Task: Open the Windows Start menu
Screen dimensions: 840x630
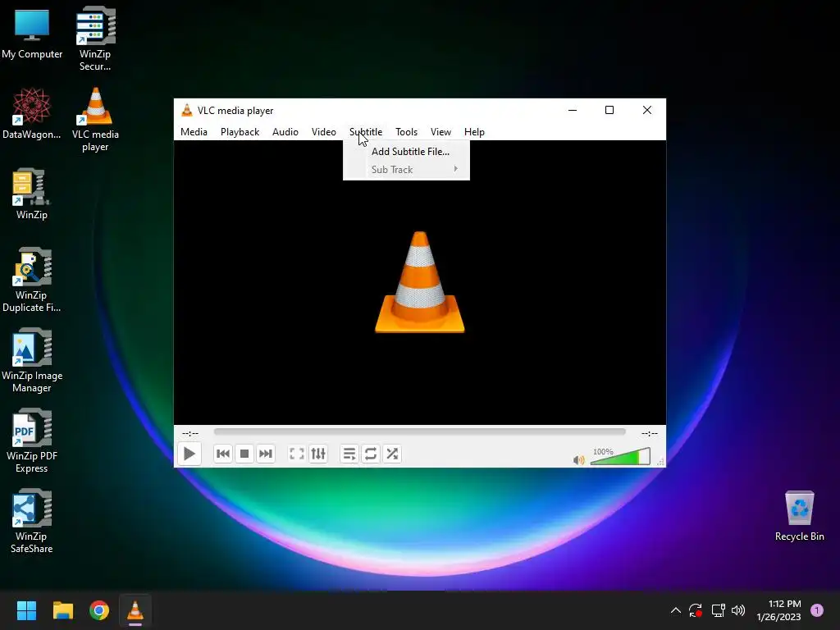Action: [26, 610]
